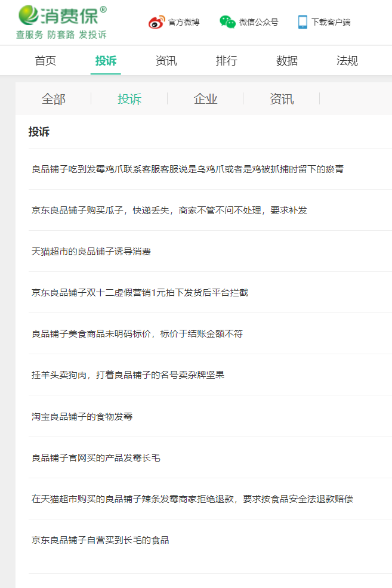
Task: Go to 首页 in the main navigation
Action: point(45,61)
